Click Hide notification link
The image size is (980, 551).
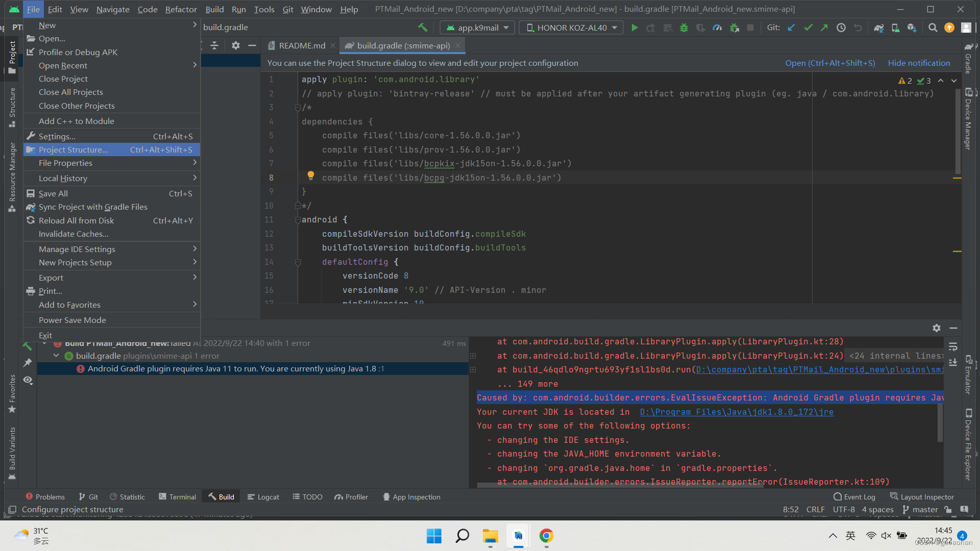pyautogui.click(x=919, y=63)
